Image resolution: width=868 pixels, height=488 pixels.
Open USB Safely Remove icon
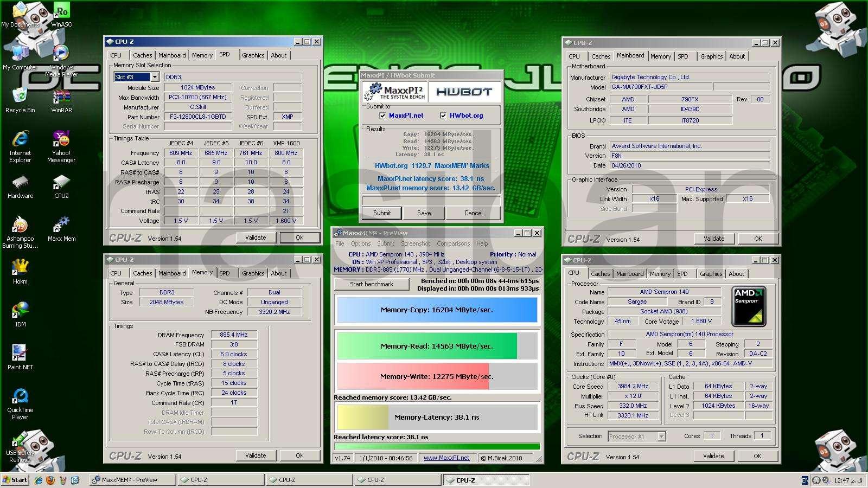(20, 447)
